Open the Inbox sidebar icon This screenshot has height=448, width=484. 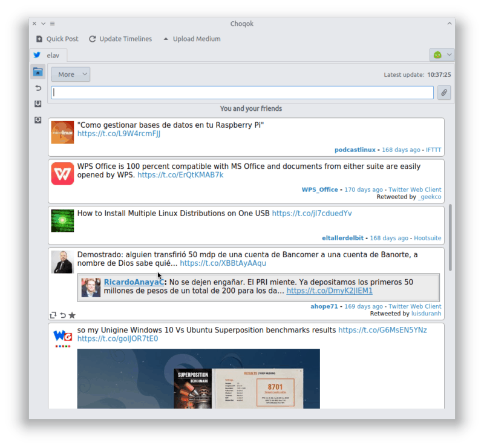(x=38, y=104)
